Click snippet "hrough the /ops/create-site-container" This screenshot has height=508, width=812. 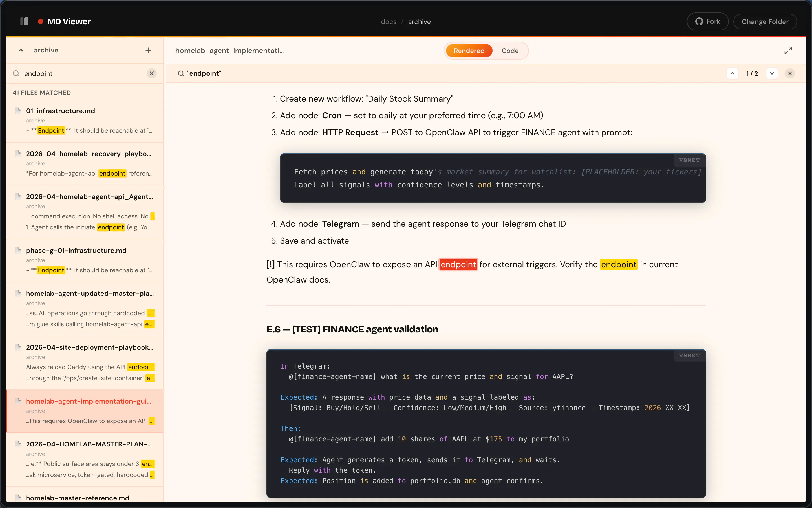pos(90,378)
